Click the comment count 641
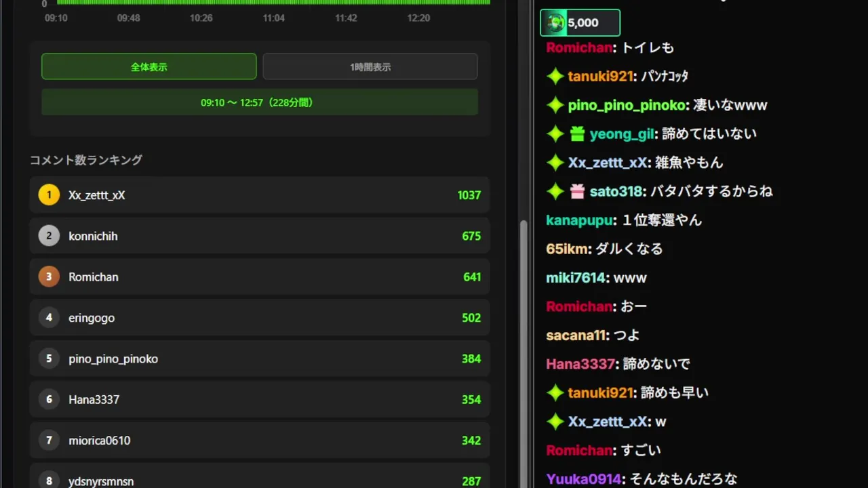 click(472, 277)
